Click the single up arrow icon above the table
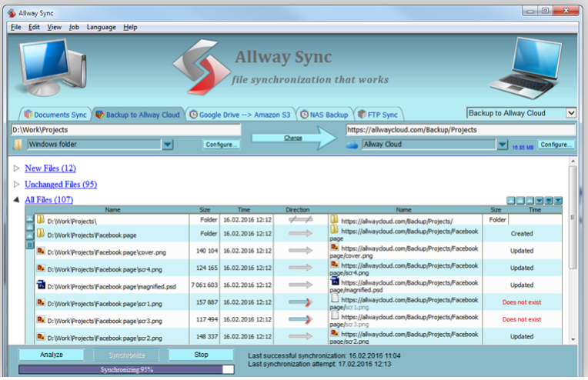 pyautogui.click(x=530, y=201)
